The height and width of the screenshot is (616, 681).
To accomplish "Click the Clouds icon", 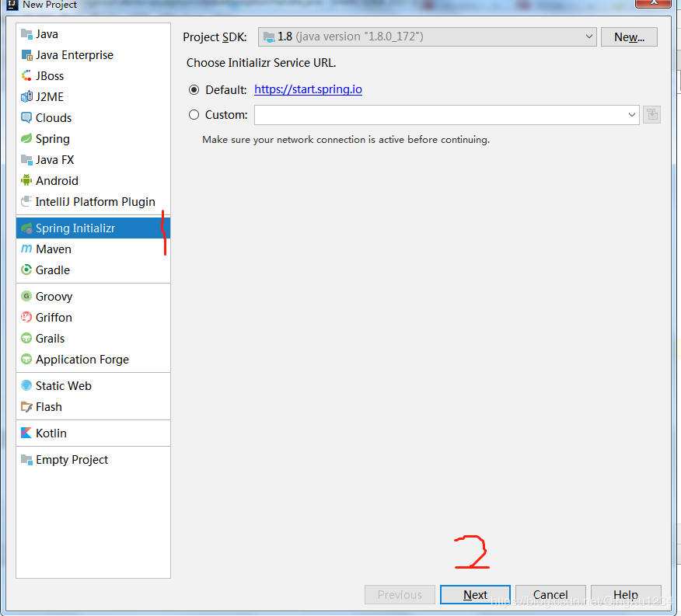I will tap(26, 117).
